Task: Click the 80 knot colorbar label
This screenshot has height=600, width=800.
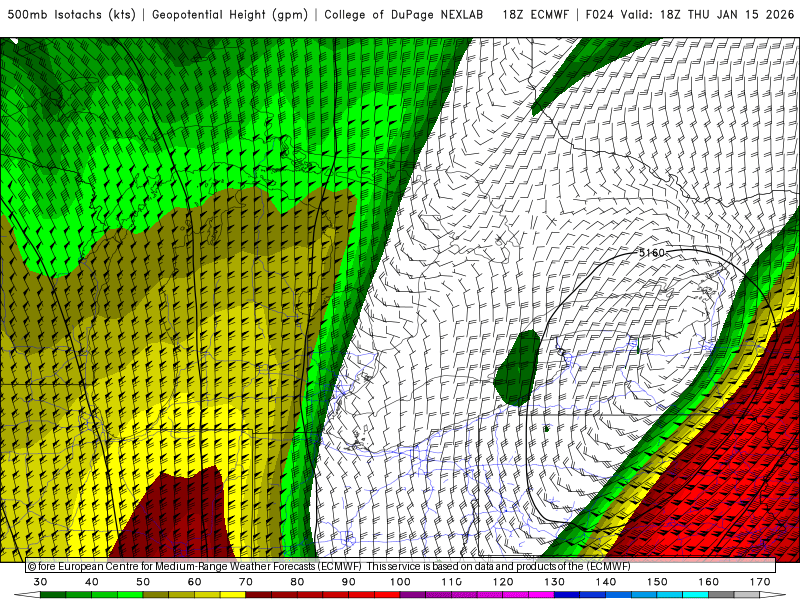Action: [x=297, y=582]
